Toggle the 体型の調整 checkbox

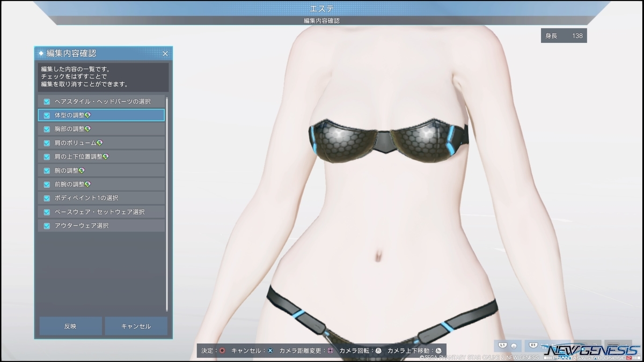[x=47, y=115]
